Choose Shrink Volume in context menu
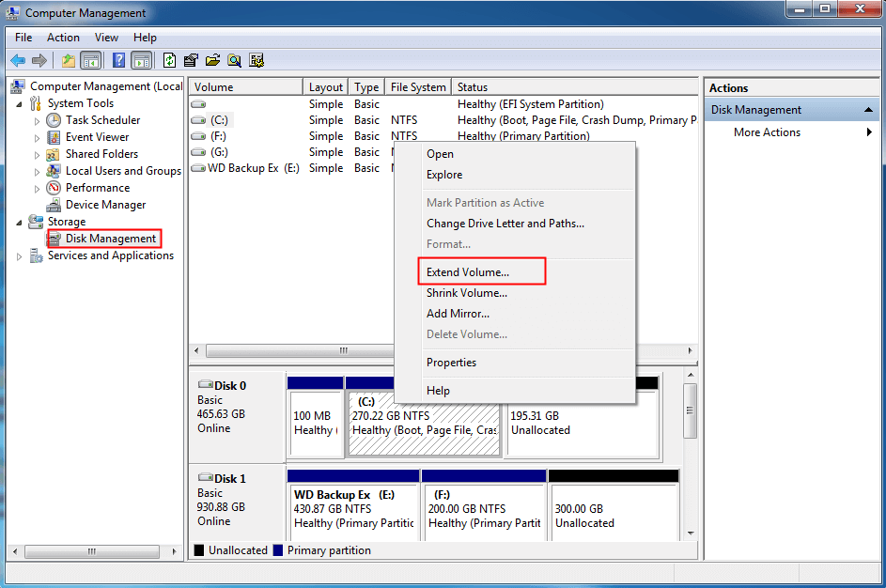 (x=514, y=292)
